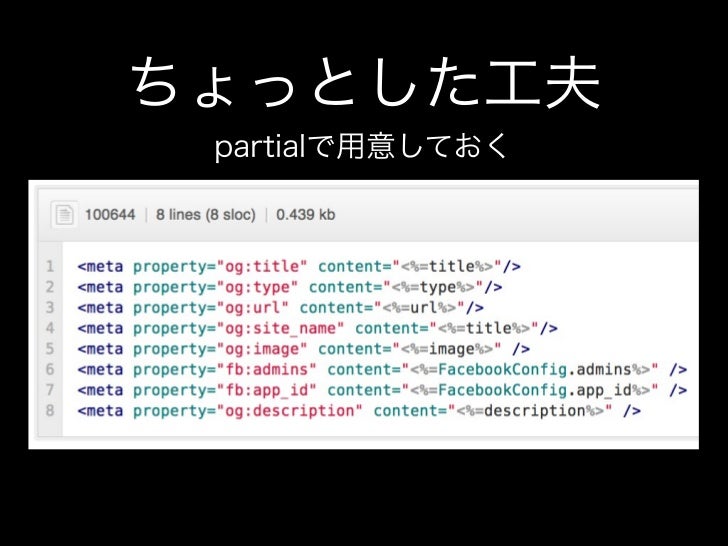Click the "og:site_name" property value
Image resolution: width=728 pixels, height=546 pixels.
[280, 328]
